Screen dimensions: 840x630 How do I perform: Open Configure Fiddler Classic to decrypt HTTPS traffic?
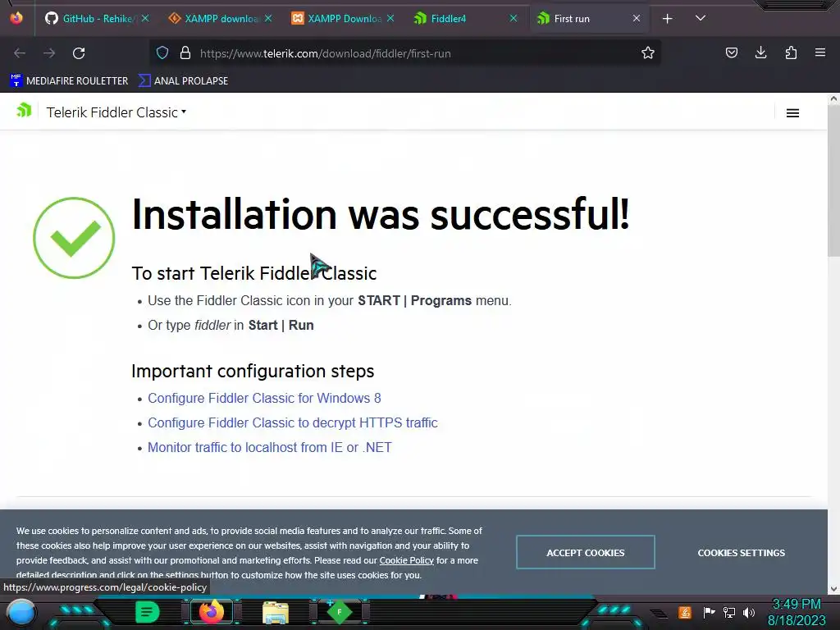click(x=293, y=422)
